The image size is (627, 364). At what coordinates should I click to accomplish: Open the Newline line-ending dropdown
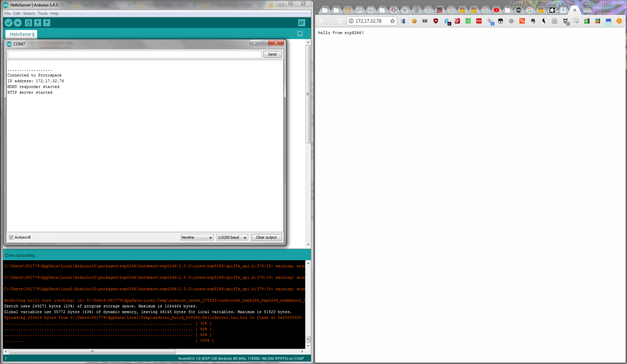(x=197, y=237)
